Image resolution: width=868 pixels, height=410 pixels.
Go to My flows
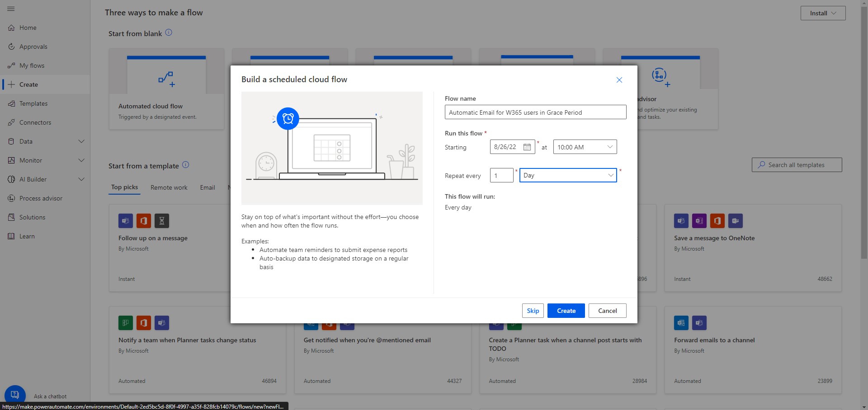coord(32,65)
